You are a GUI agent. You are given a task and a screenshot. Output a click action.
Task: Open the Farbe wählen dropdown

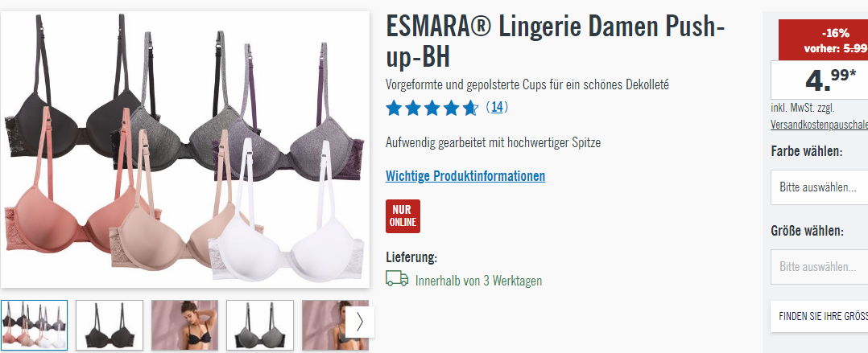pyautogui.click(x=820, y=187)
